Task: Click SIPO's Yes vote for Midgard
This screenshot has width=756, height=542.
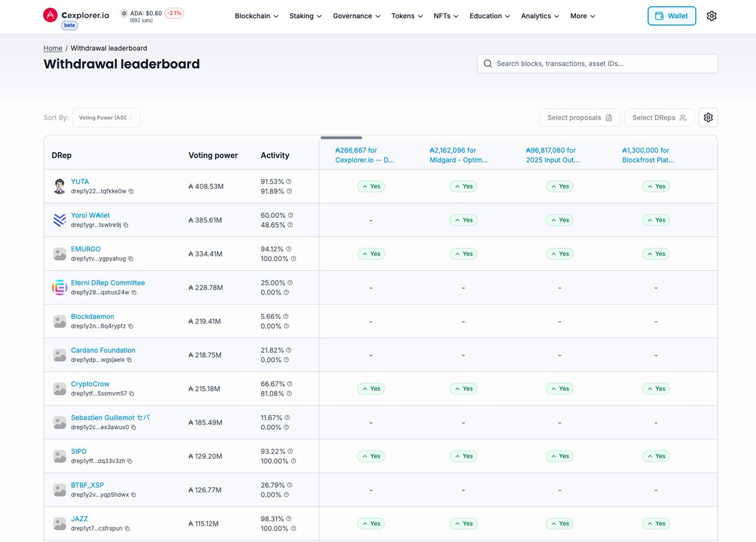Action: point(463,456)
